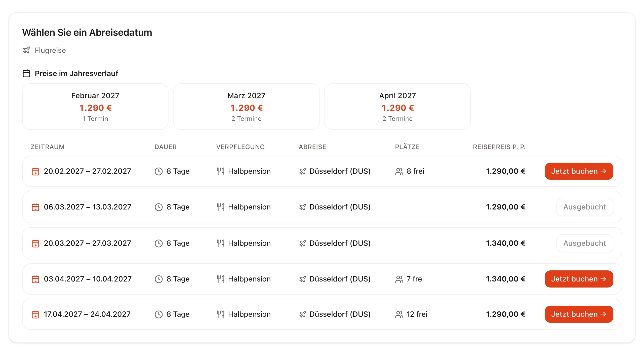
Task: Click cutlery icon in 03.04.2027 row
Action: coord(221,279)
